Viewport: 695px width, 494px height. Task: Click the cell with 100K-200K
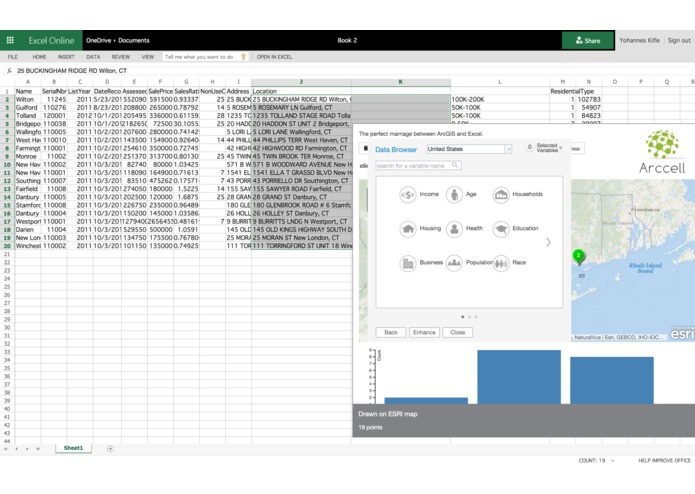pos(500,99)
